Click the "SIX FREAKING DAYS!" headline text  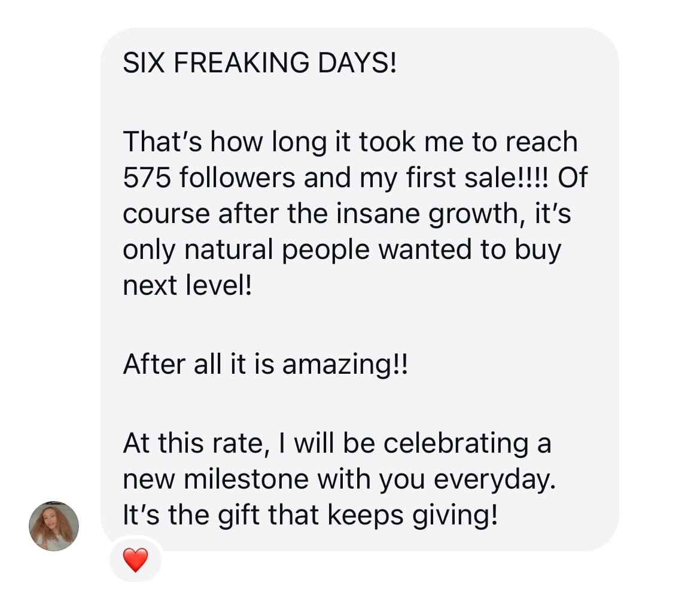coord(260,63)
